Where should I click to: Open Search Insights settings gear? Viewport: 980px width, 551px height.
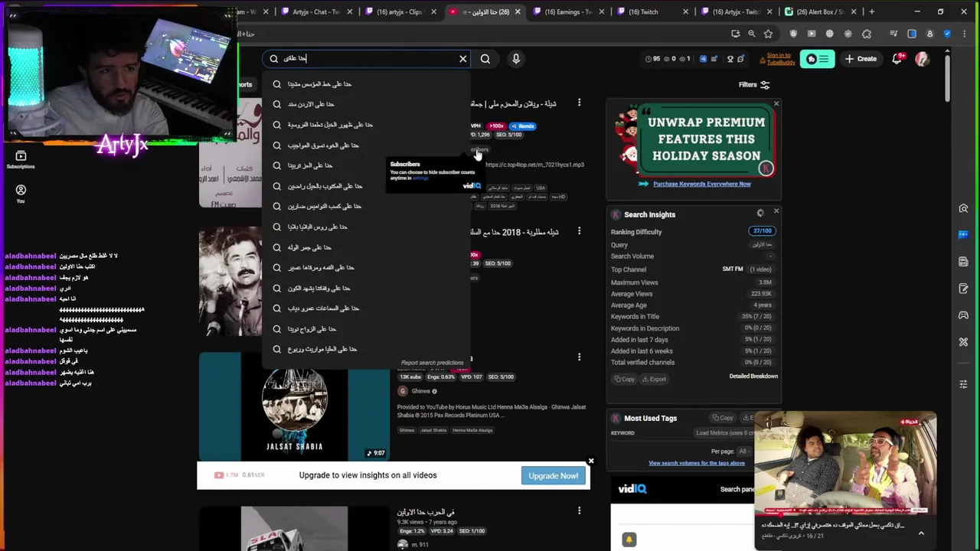(760, 214)
